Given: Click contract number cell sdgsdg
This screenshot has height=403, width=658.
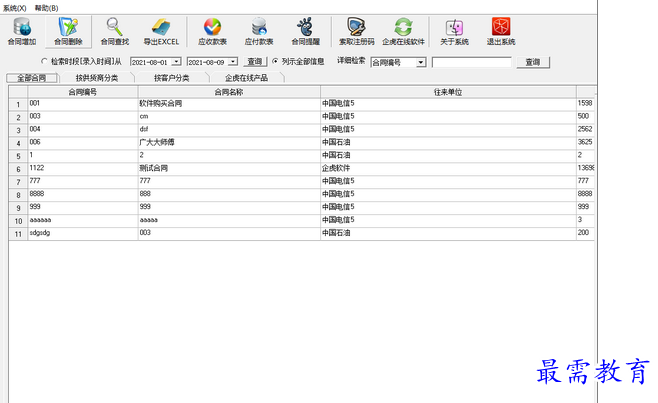Looking at the screenshot, I should [83, 233].
